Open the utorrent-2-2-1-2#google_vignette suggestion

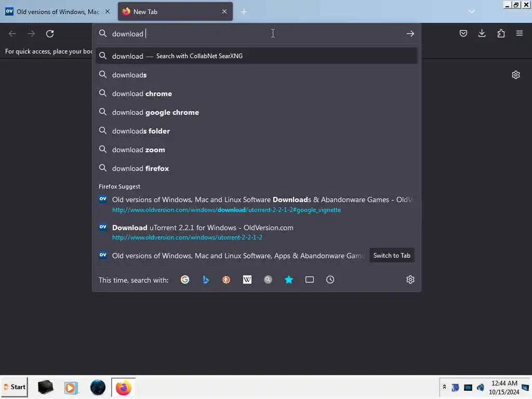point(257,204)
